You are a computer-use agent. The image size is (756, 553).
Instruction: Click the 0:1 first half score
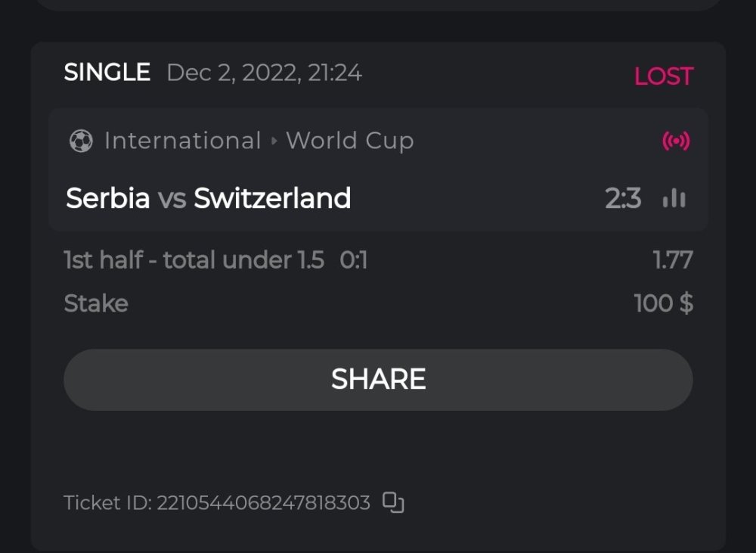click(x=353, y=260)
